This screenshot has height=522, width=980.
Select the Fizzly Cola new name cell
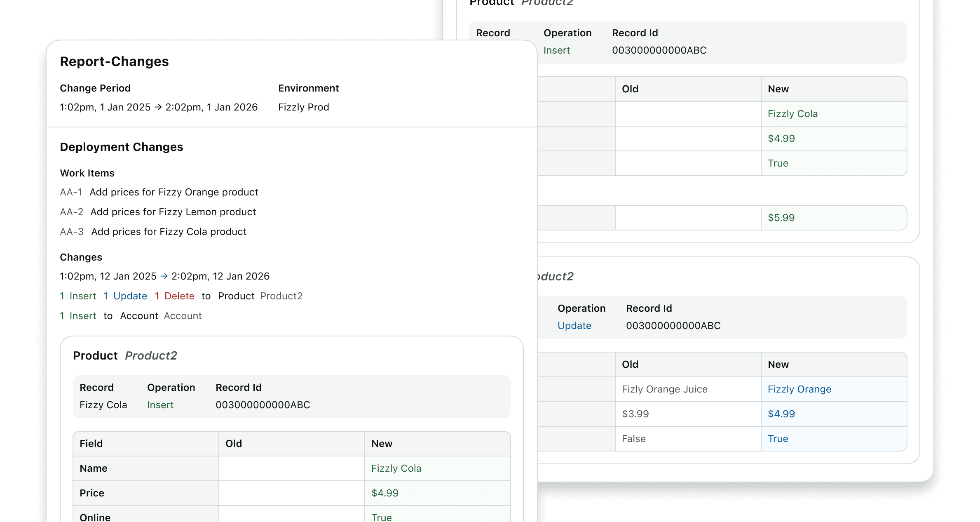click(x=396, y=468)
